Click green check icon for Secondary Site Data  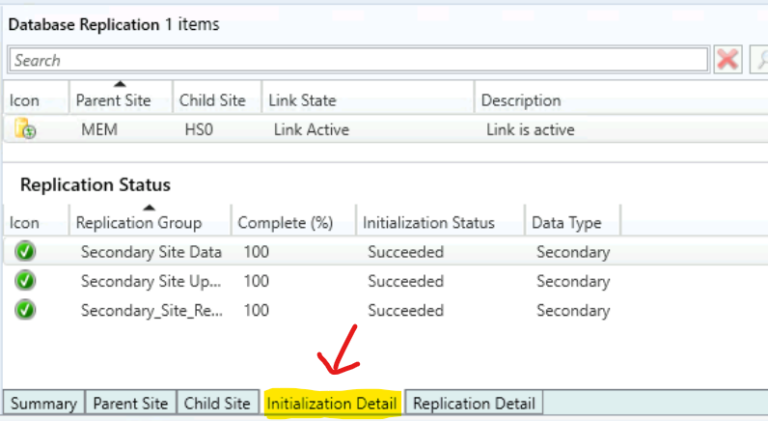[25, 252]
